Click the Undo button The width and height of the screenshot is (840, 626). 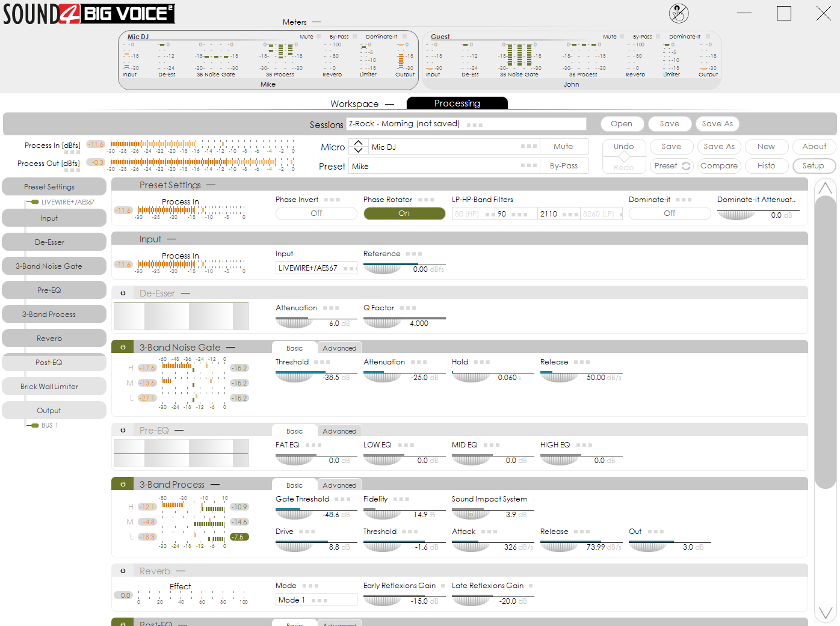point(624,147)
